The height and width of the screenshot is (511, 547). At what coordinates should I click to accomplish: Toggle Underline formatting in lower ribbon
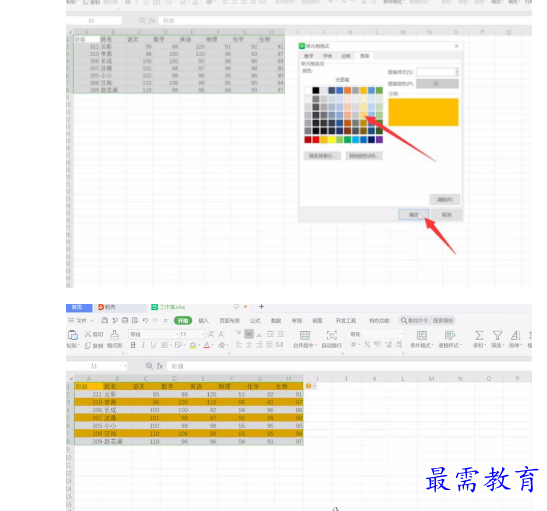pyautogui.click(x=153, y=345)
